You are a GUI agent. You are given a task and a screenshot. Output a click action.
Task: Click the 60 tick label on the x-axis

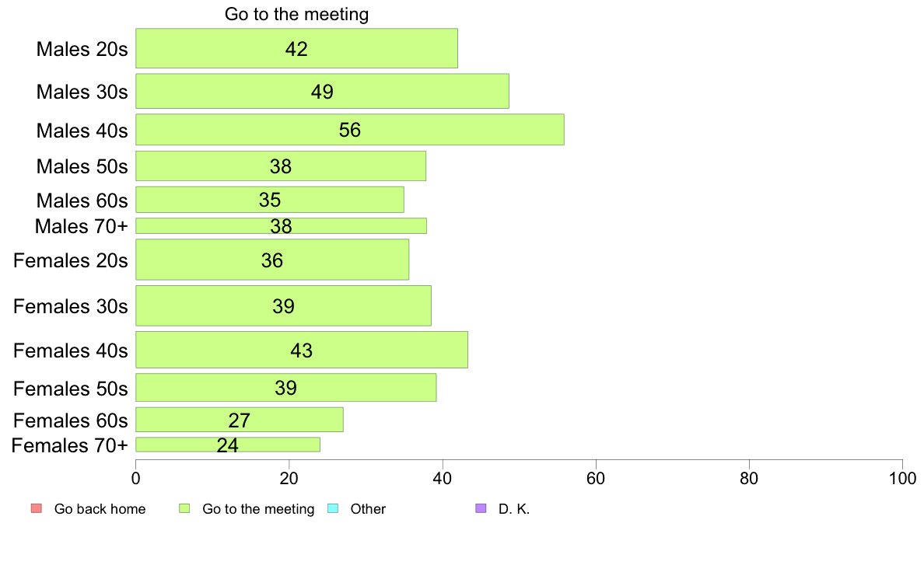tap(596, 478)
